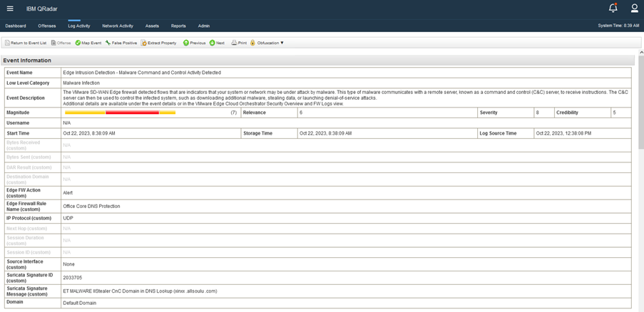Viewport: 644px width, 312px height.
Task: Open the hamburger navigation menu
Action: (x=10, y=9)
